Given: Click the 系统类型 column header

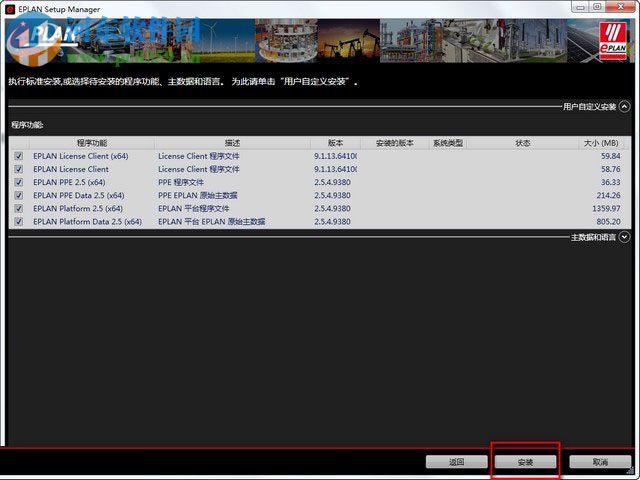Looking at the screenshot, I should 448,143.
